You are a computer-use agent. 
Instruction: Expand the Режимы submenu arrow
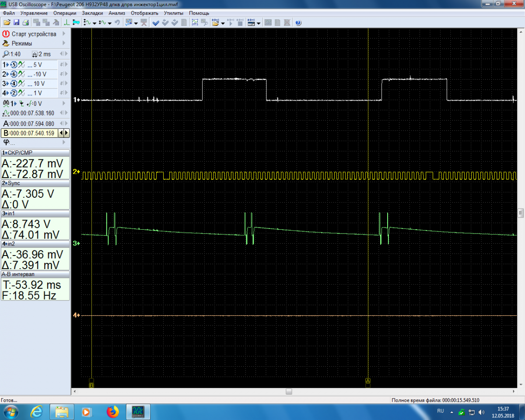point(64,43)
